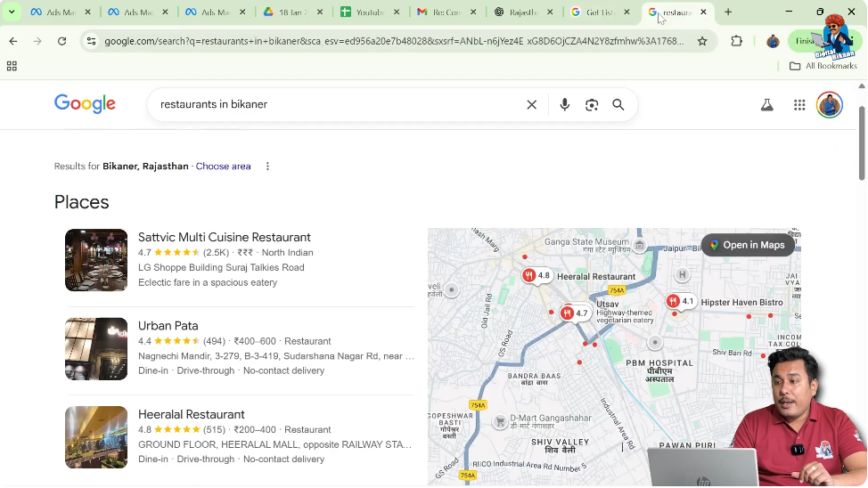View site information icon in address bar
Screen dimensions: 868x488
tap(91, 41)
